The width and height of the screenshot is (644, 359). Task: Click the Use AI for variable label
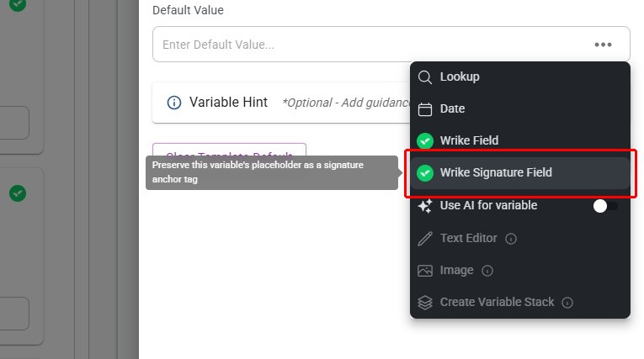488,205
